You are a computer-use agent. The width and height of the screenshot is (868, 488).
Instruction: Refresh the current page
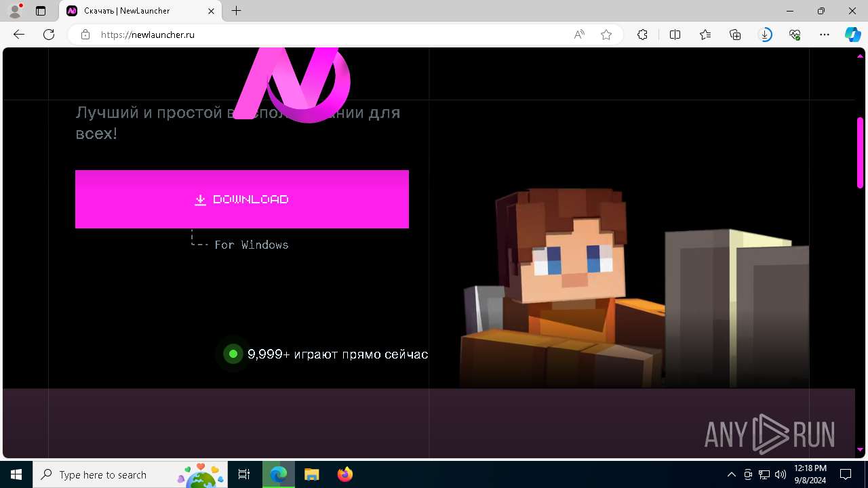coord(49,35)
